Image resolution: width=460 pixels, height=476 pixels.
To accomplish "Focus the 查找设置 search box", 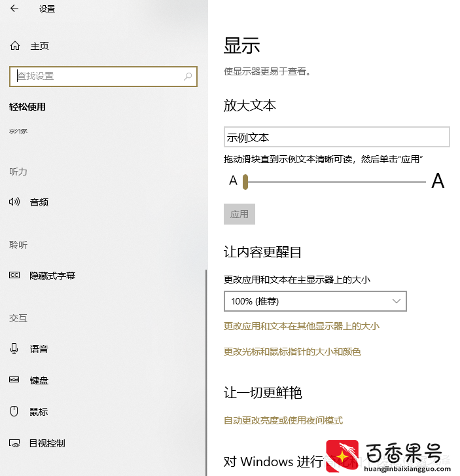I will coord(103,77).
